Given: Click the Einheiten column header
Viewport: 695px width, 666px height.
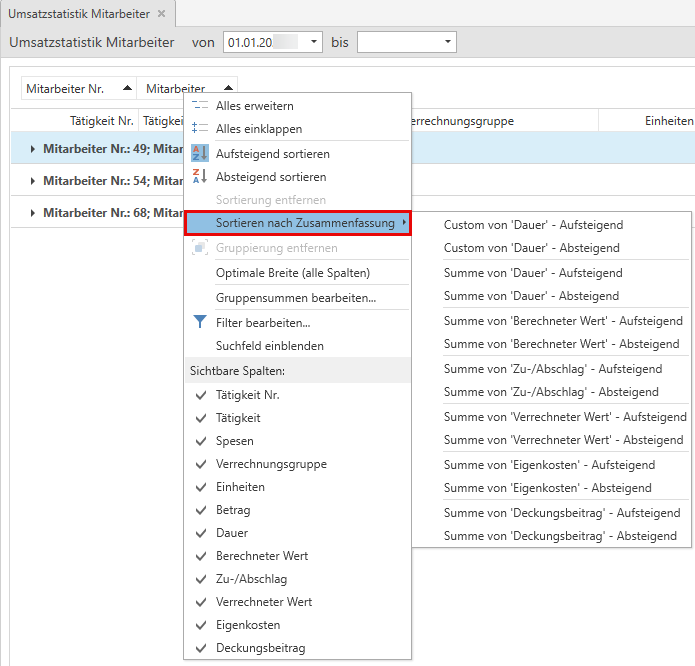Looking at the screenshot, I should pyautogui.click(x=647, y=121).
